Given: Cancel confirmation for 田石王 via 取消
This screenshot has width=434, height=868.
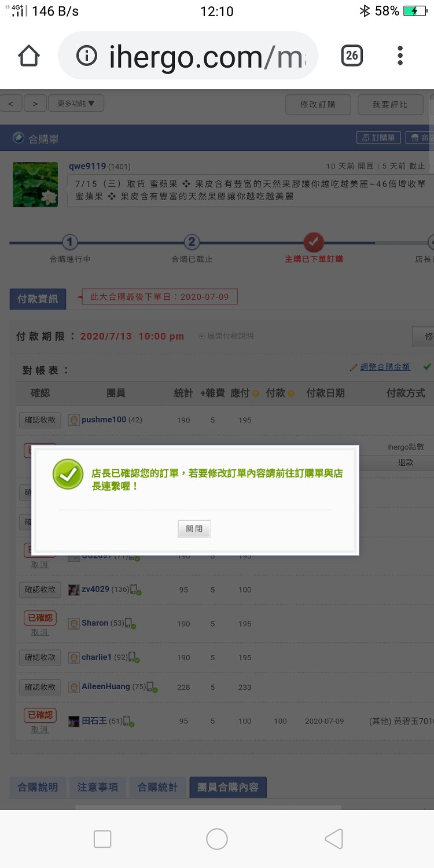Looking at the screenshot, I should point(40,730).
